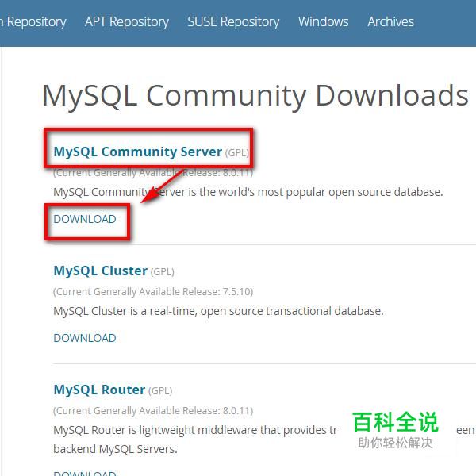Click the Release 8.0.11 note under MySQL Router
Viewport: 476px width, 476px height.
[x=153, y=411]
